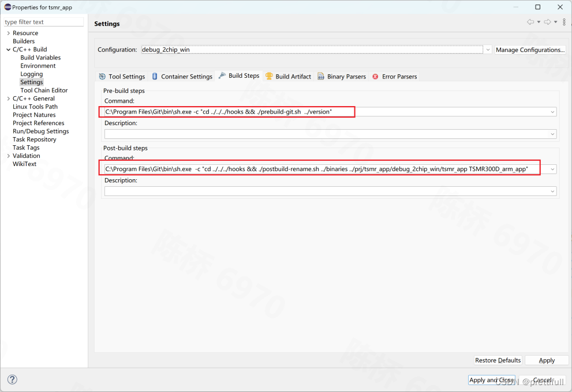
Task: Open pre-build Command dropdown arrow
Action: (552, 112)
